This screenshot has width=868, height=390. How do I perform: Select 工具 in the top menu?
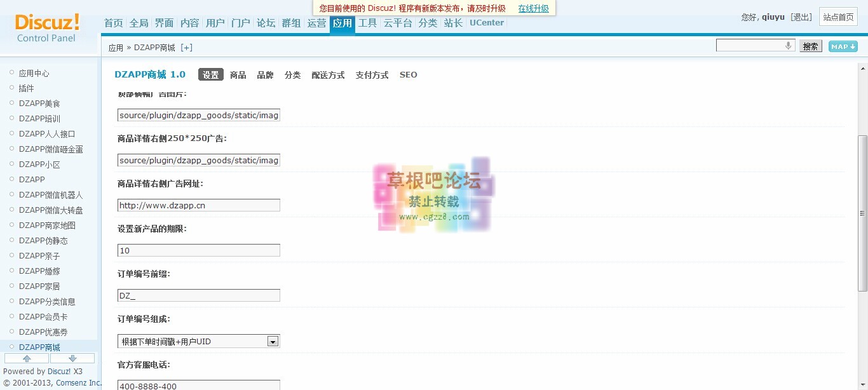click(367, 23)
